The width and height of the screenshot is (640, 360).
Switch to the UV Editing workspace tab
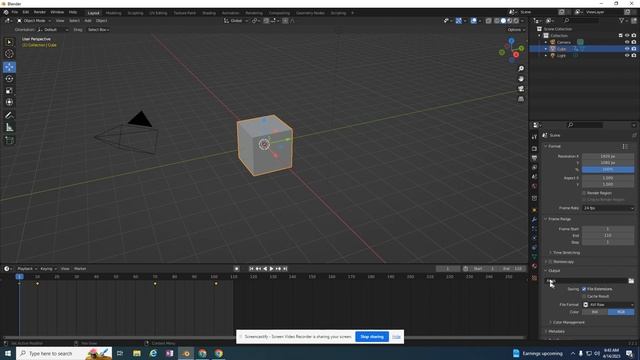coord(158,13)
